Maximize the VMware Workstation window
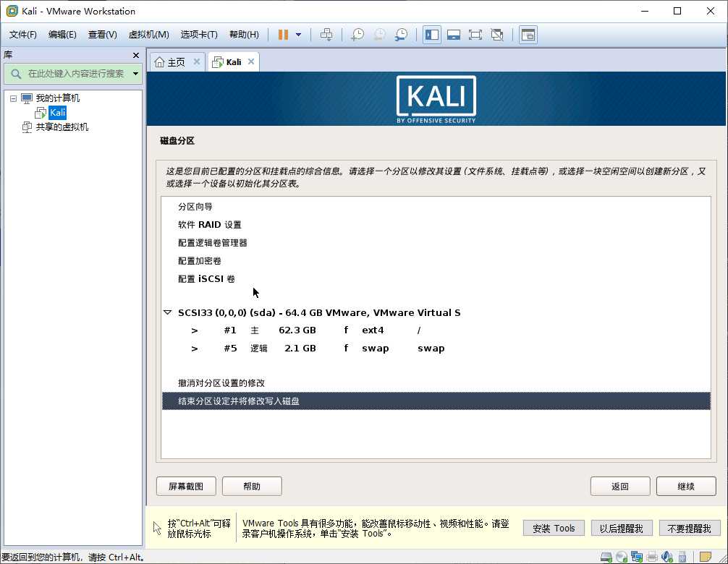The width and height of the screenshot is (728, 564). pos(677,11)
